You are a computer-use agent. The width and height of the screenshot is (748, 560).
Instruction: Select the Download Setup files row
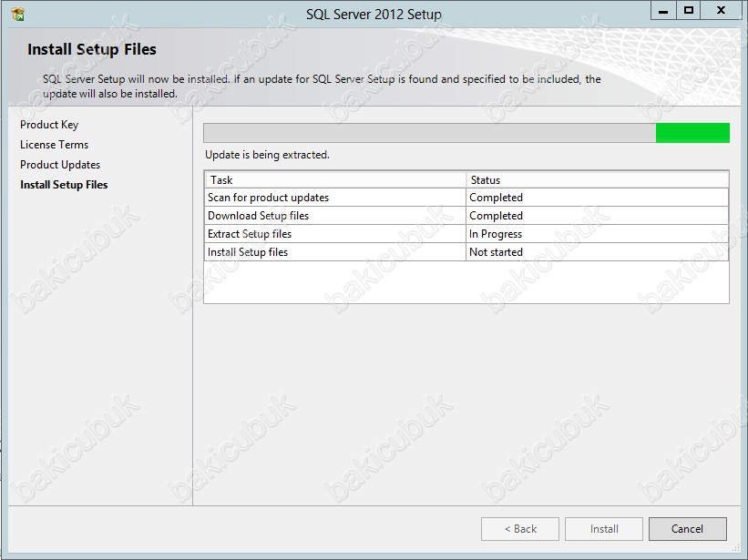tap(466, 216)
